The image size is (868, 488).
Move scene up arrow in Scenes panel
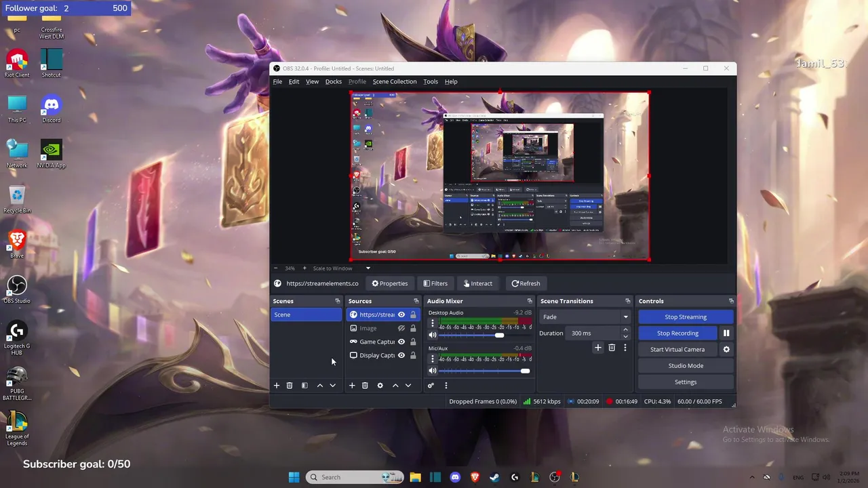coord(320,386)
